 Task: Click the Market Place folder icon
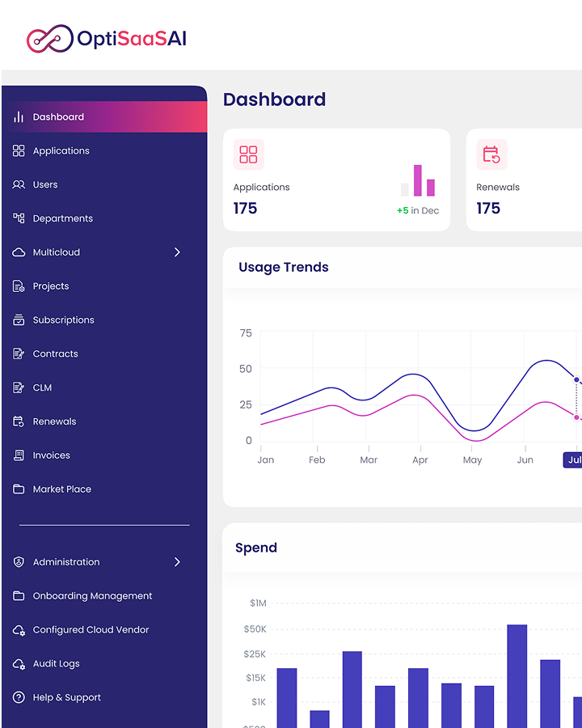click(19, 489)
